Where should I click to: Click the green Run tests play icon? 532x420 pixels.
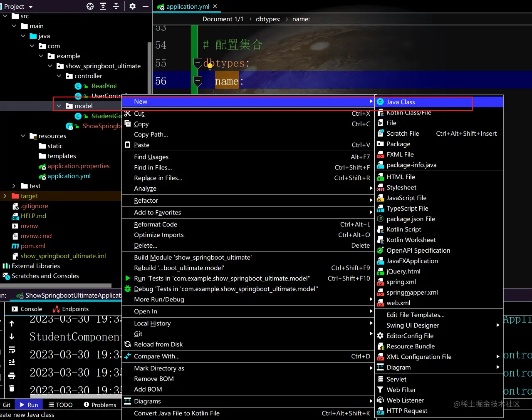tap(128, 278)
